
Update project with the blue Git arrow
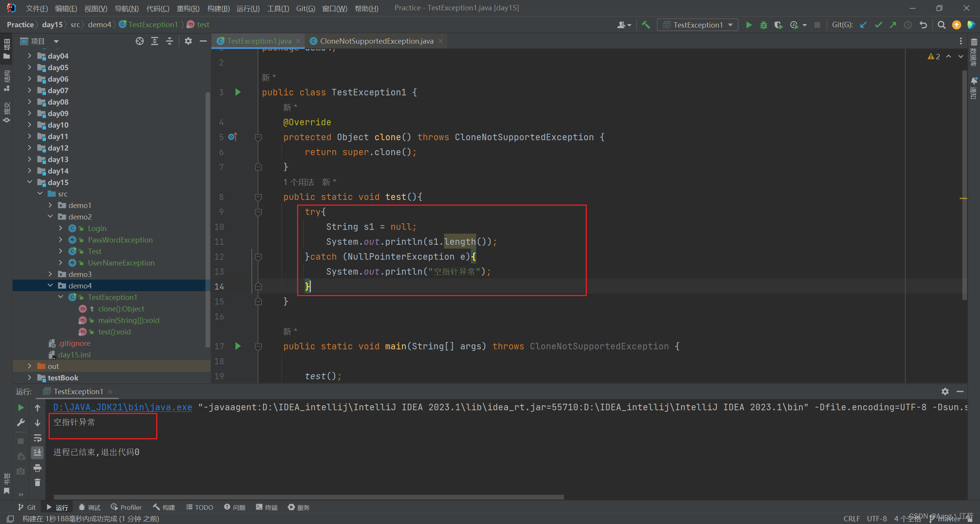(863, 25)
